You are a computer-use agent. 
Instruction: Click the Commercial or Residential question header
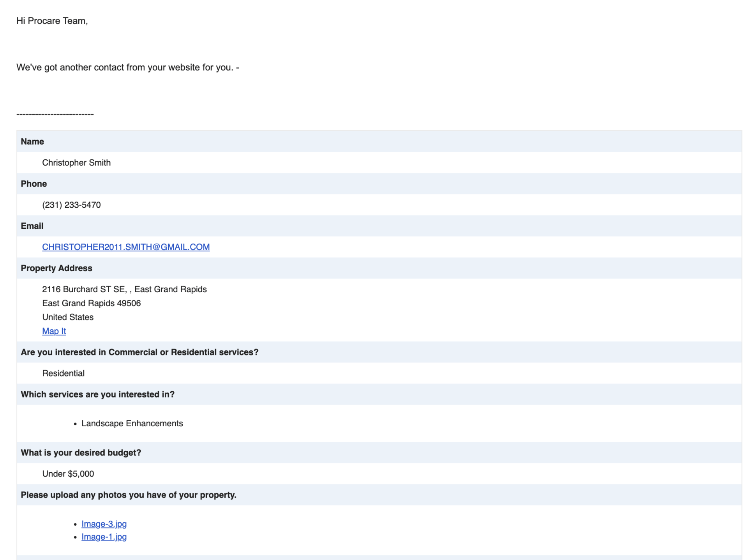point(139,352)
